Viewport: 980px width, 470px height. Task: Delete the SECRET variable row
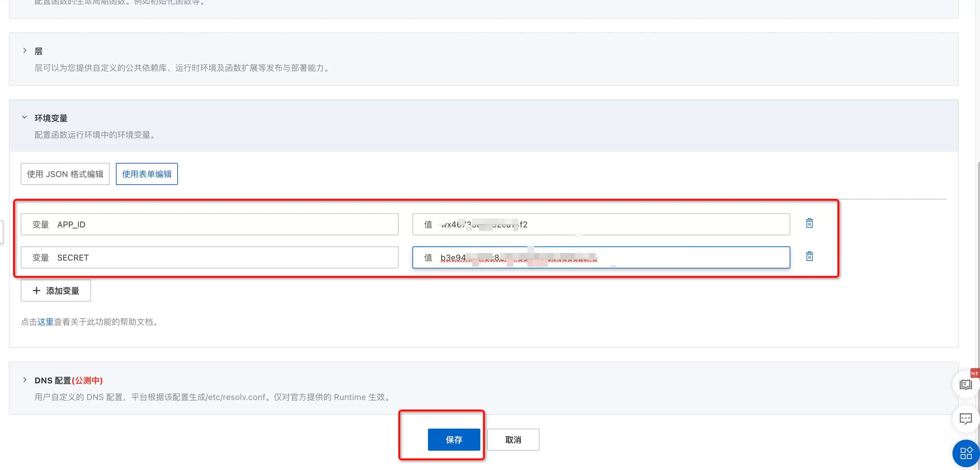[x=809, y=256]
